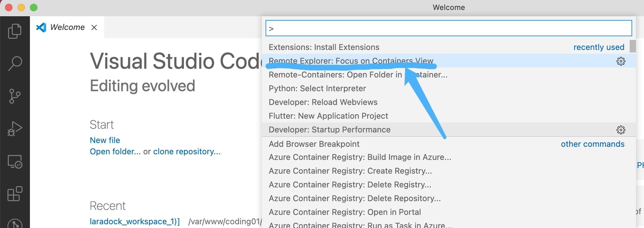Click the Open folder... link

point(115,151)
